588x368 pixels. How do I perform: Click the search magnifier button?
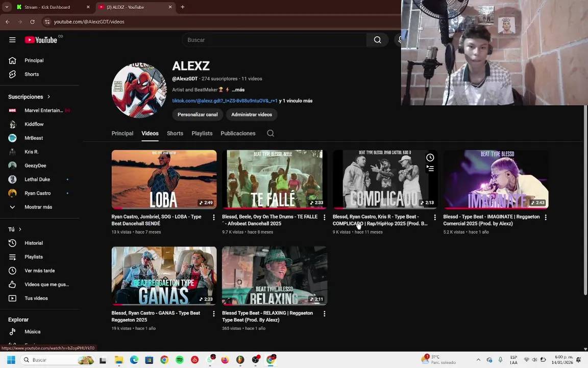(x=377, y=40)
